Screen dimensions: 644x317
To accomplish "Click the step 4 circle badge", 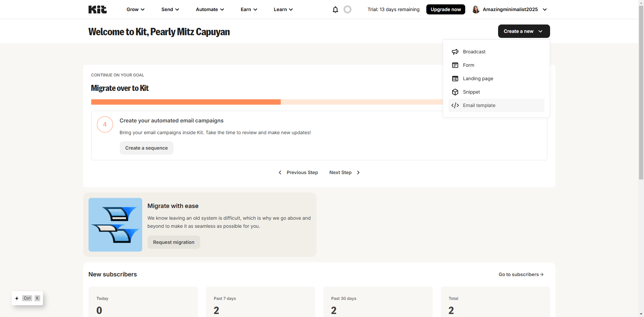I will pos(105,124).
